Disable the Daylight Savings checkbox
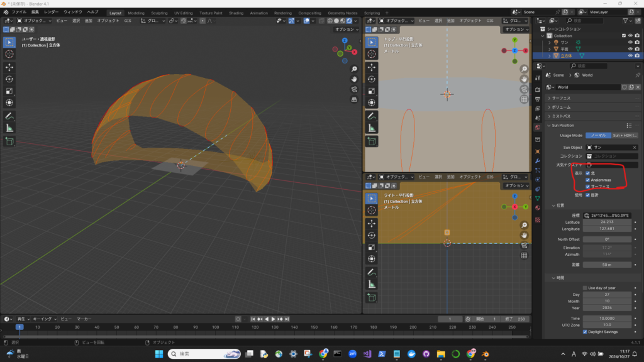Viewport: 644px width, 362px height. [585, 332]
